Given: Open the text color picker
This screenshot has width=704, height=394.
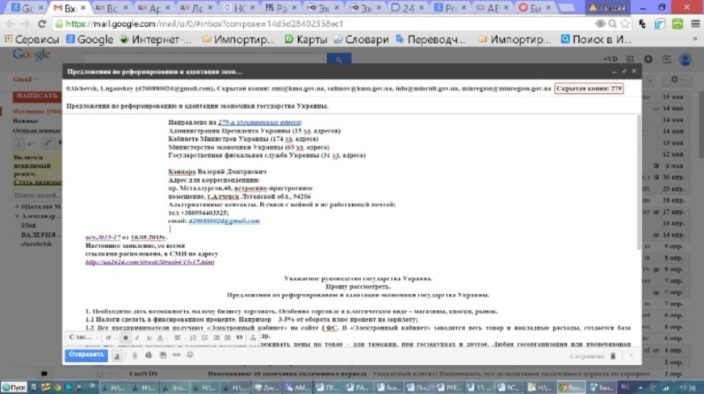Looking at the screenshot, I should (160, 337).
